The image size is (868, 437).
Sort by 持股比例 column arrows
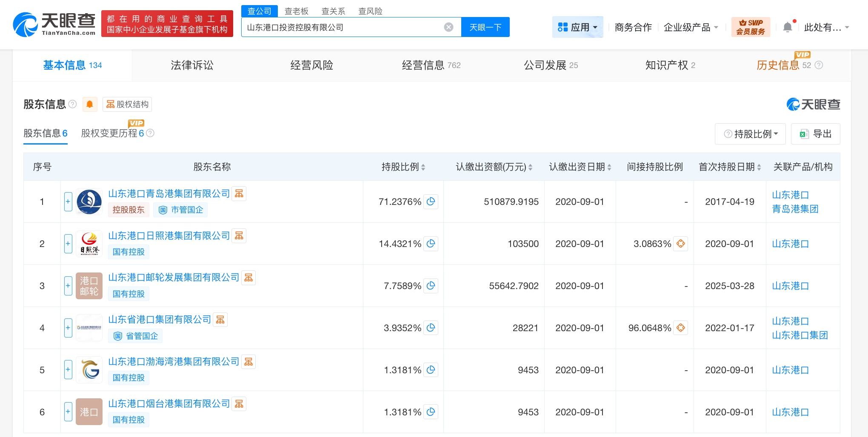(423, 167)
